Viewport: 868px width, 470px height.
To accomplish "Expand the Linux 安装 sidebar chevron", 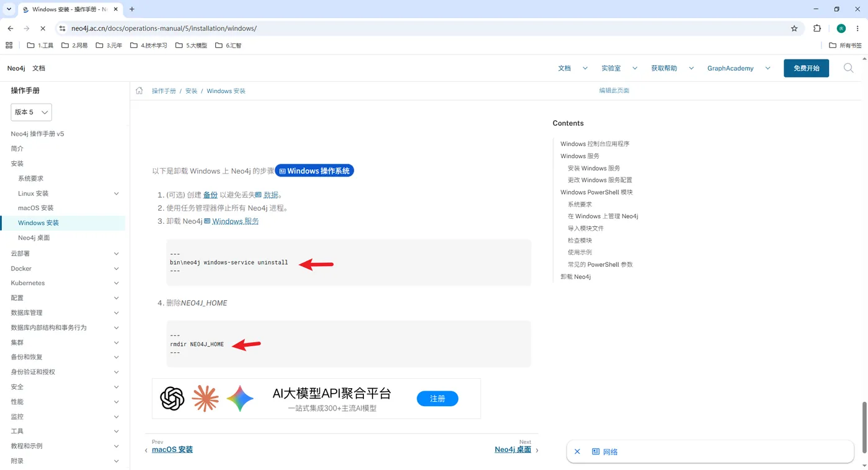I will (117, 193).
